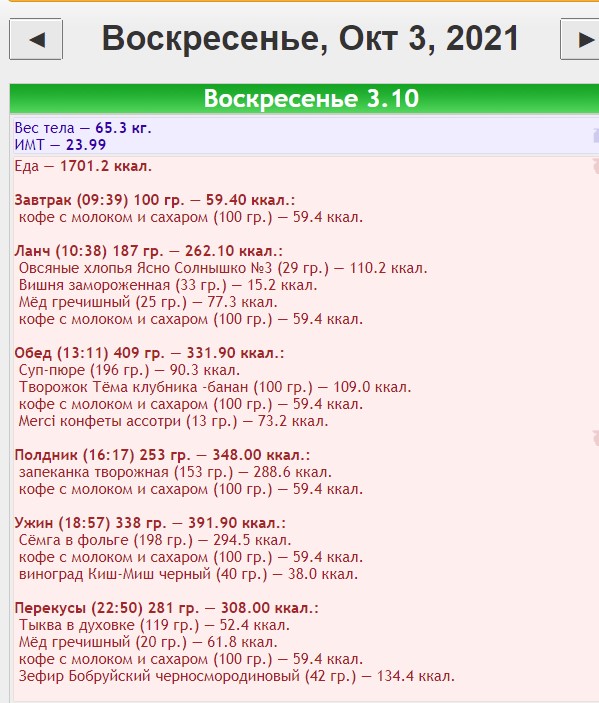
Task: Click the faded icon in body weight row
Action: click(x=596, y=135)
